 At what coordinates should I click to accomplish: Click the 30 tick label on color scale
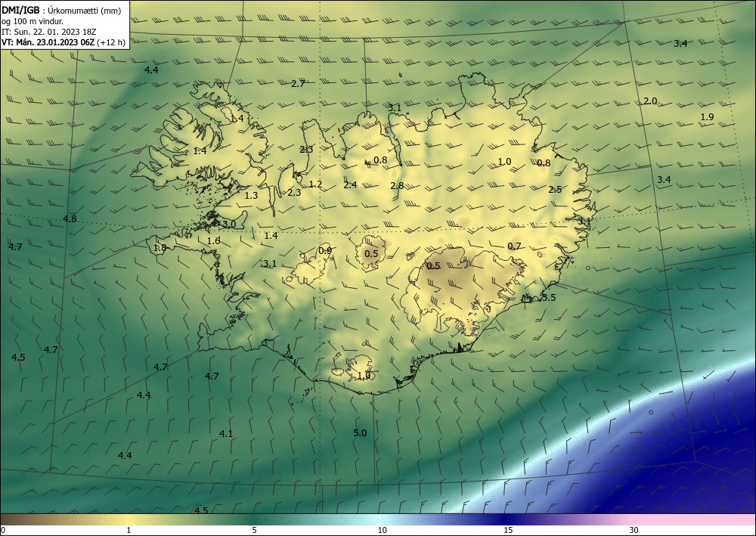pos(634,530)
